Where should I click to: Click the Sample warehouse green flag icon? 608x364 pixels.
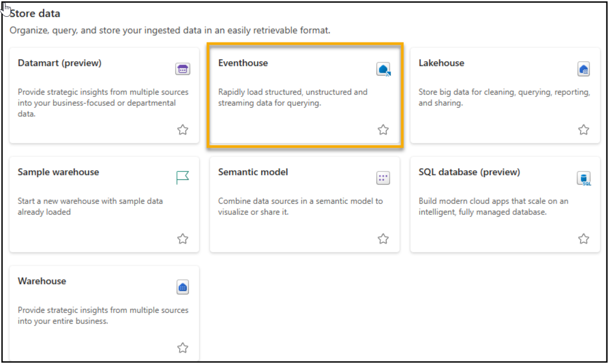182,178
